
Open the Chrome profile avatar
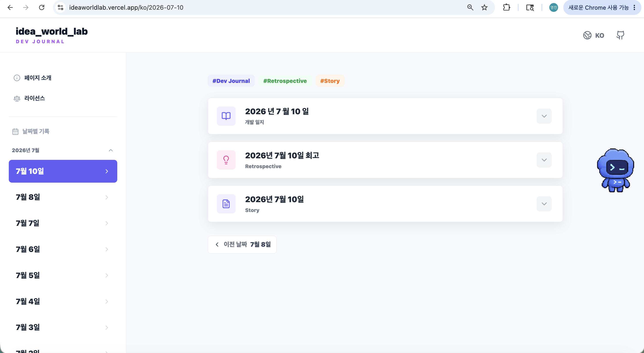point(553,7)
